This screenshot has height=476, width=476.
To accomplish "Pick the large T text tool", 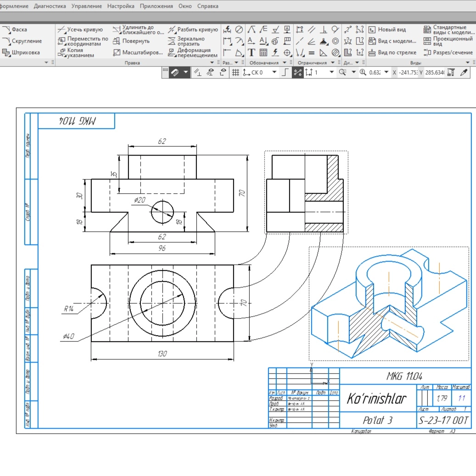I will (252, 52).
